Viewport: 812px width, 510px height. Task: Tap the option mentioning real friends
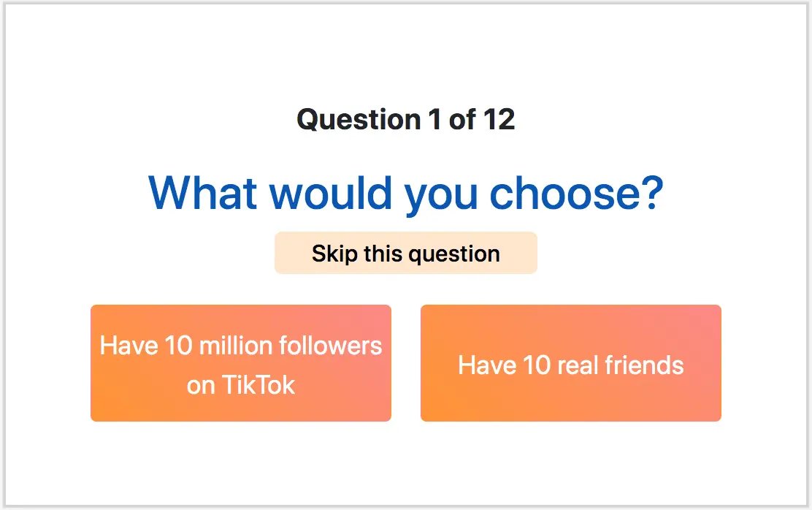(570, 363)
